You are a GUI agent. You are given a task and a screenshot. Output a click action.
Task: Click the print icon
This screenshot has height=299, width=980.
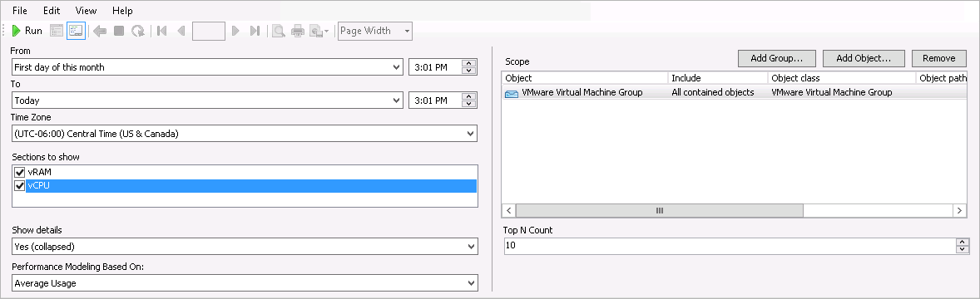(298, 31)
